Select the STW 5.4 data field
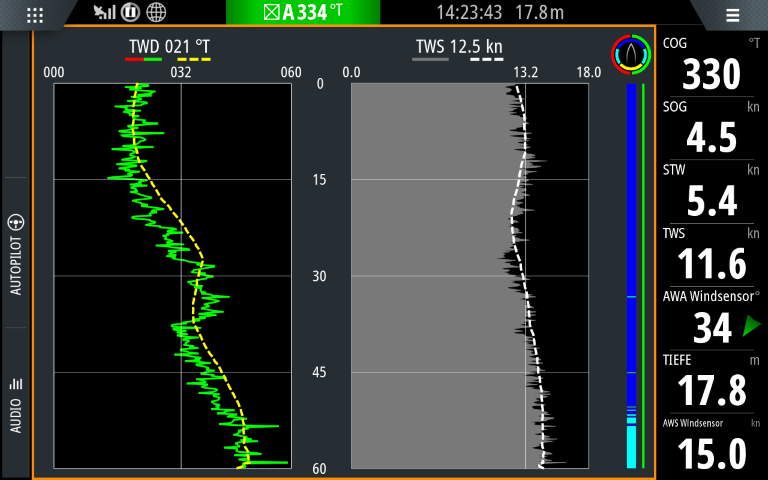768x480 pixels. coord(711,192)
